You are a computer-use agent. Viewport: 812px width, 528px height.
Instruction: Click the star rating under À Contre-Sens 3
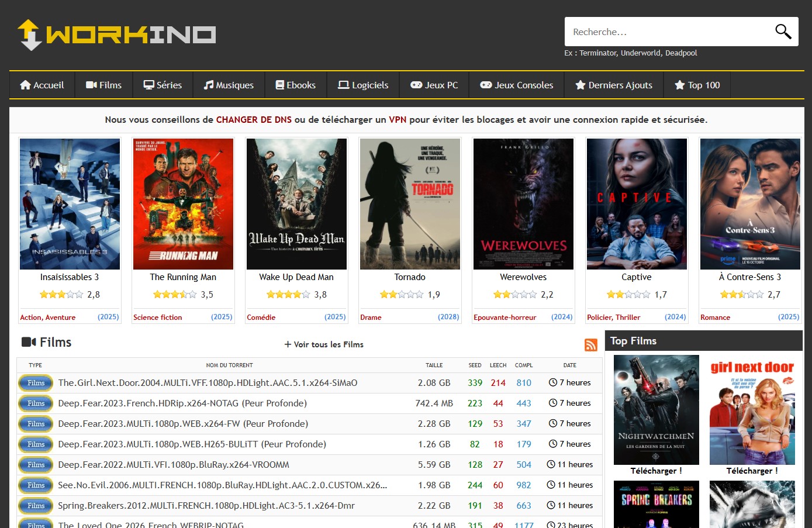point(742,295)
